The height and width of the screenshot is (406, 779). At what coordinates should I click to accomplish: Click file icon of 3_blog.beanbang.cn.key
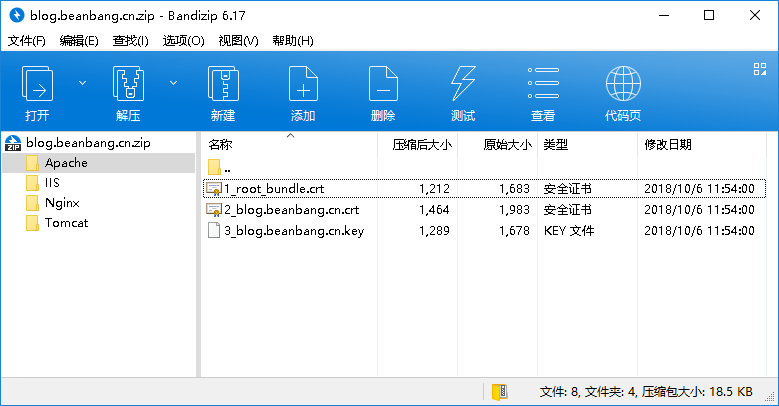click(214, 231)
